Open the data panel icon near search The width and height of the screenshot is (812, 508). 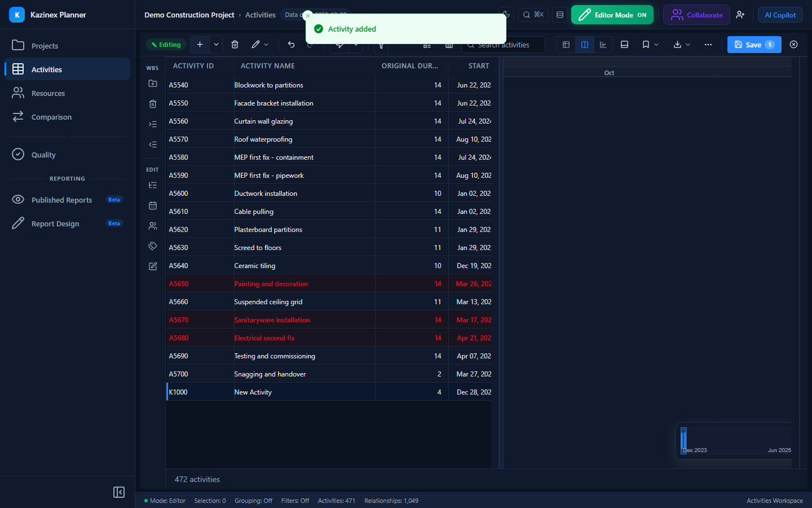560,15
